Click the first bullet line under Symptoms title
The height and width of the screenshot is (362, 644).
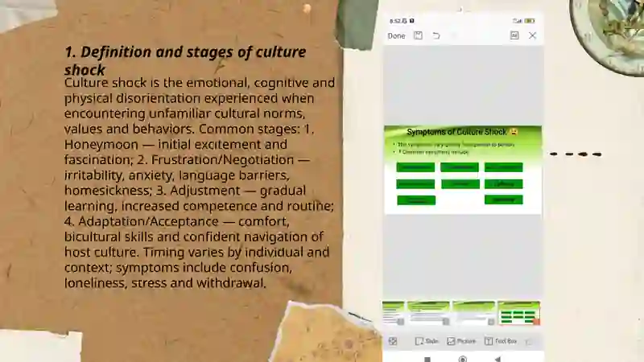tap(454, 145)
